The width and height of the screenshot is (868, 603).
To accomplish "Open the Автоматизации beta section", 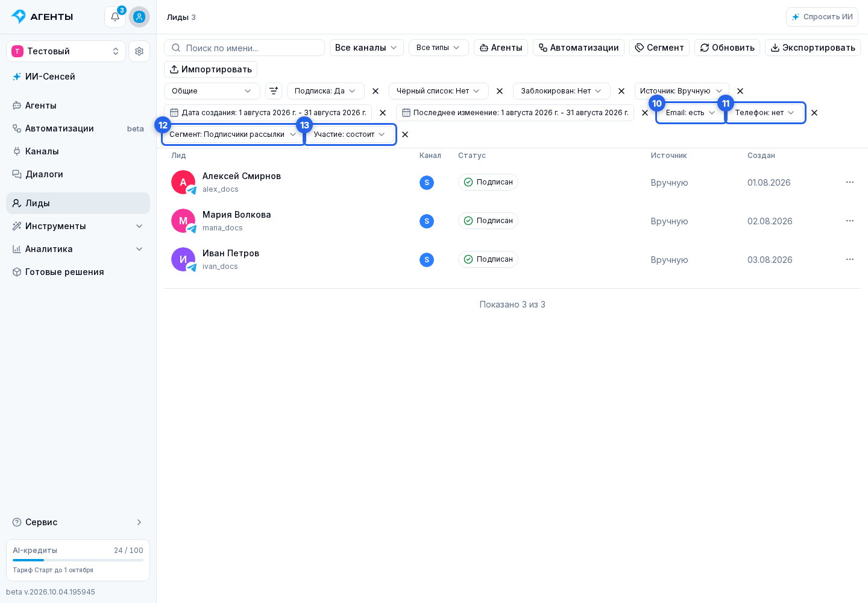I will coord(78,128).
